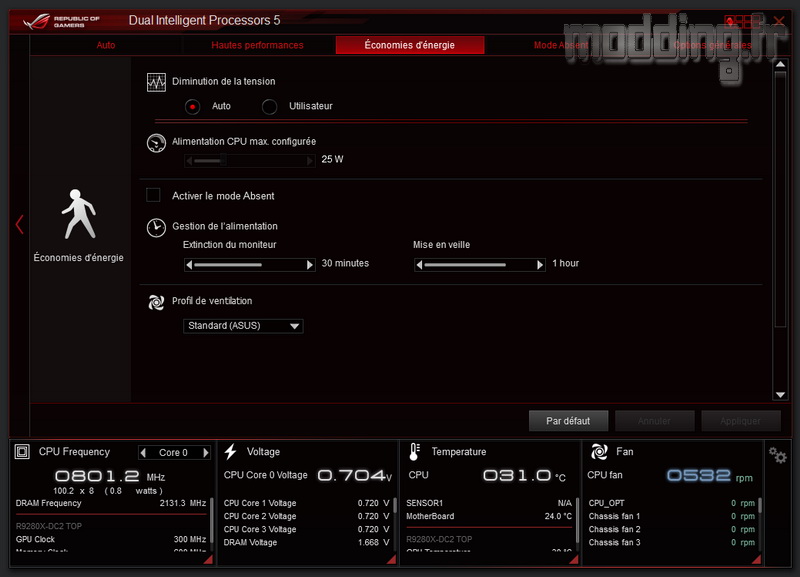Click CPU Core 1 Voltage row

306,503
